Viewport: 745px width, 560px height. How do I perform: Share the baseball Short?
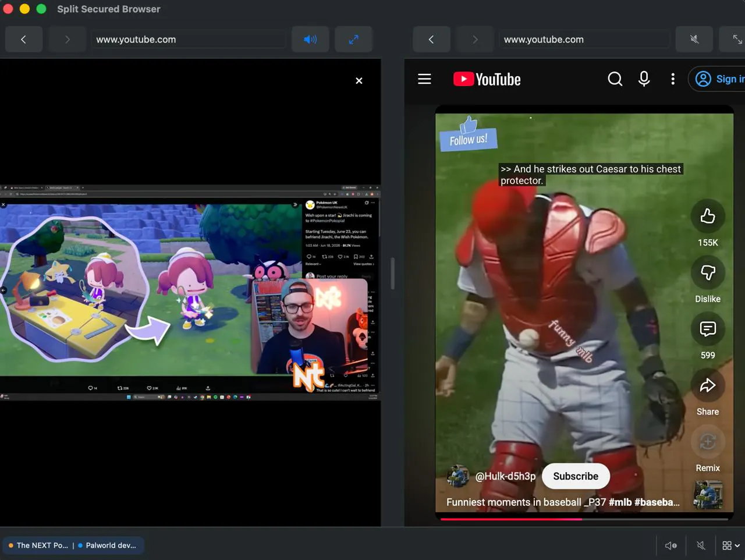click(708, 385)
